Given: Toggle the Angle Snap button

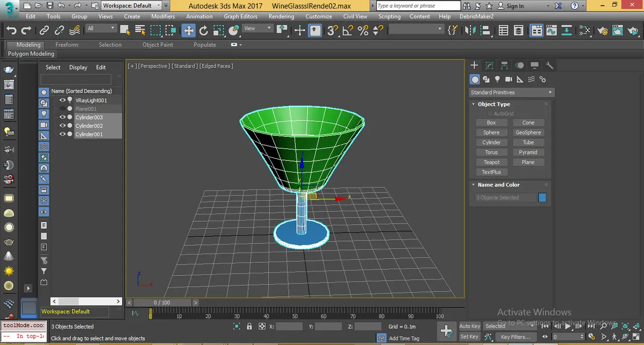Looking at the screenshot, I should (348, 31).
